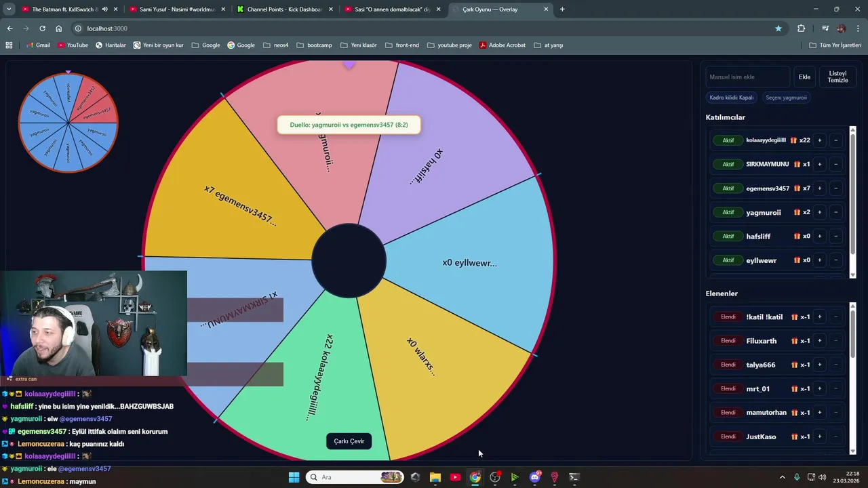The image size is (868, 488).
Task: Add a point to SIRKMAYMUNU
Action: (x=819, y=164)
